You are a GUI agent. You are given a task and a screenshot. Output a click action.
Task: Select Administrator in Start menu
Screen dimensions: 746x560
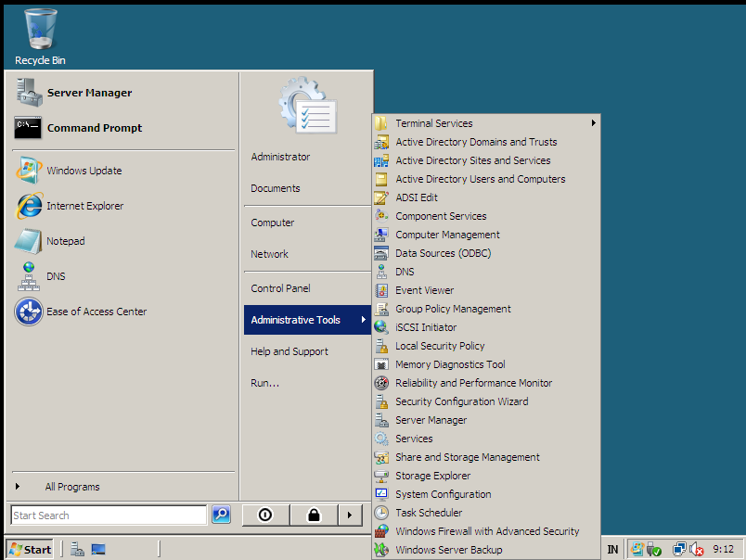coord(281,157)
